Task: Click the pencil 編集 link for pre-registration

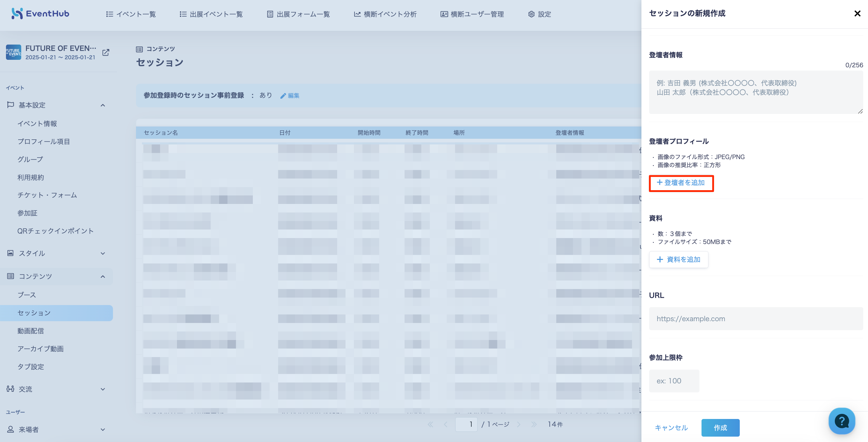Action: 290,96
